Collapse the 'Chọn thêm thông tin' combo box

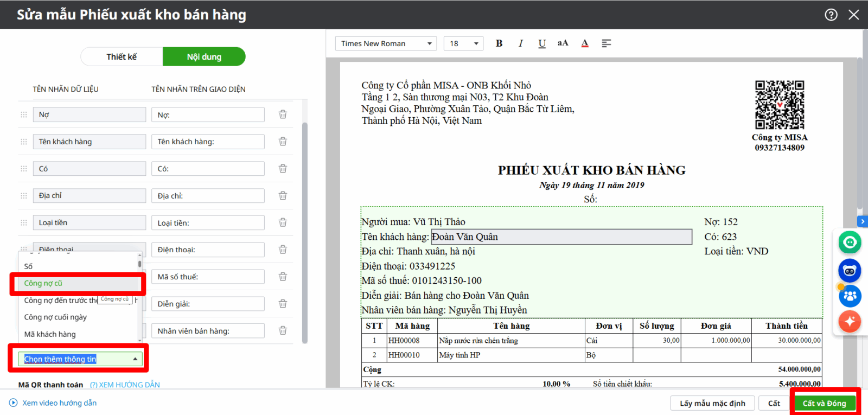(135, 359)
